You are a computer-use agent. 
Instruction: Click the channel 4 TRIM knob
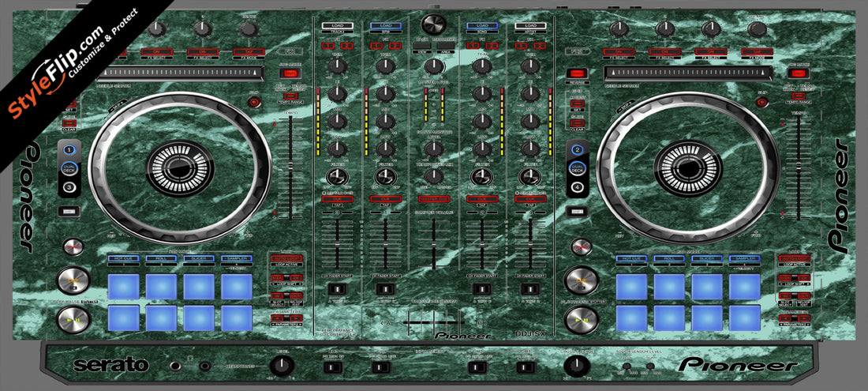coord(529,67)
